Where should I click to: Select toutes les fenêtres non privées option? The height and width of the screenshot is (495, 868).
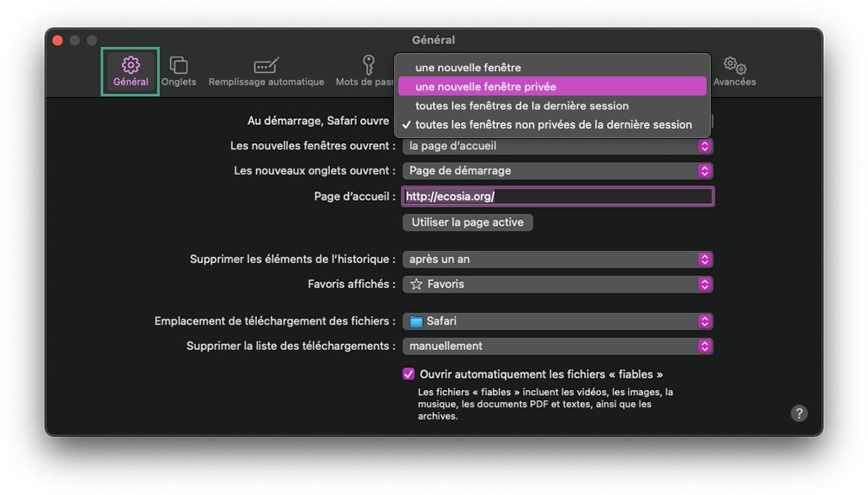point(552,124)
